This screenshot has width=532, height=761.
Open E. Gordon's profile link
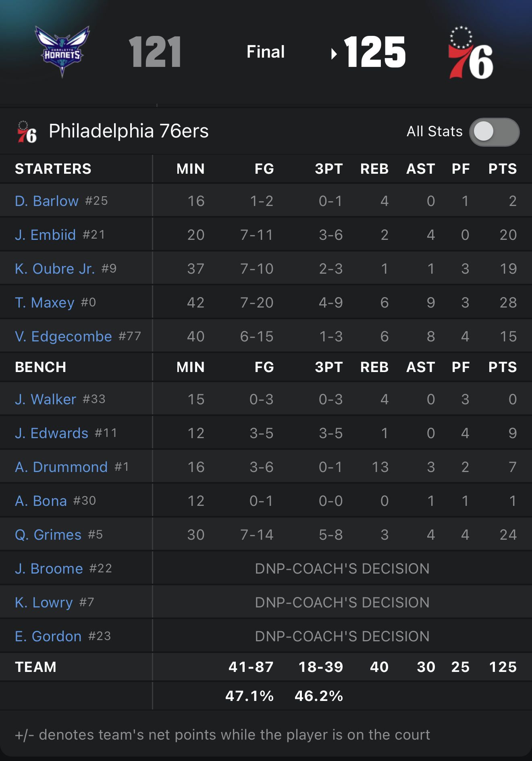coord(48,636)
